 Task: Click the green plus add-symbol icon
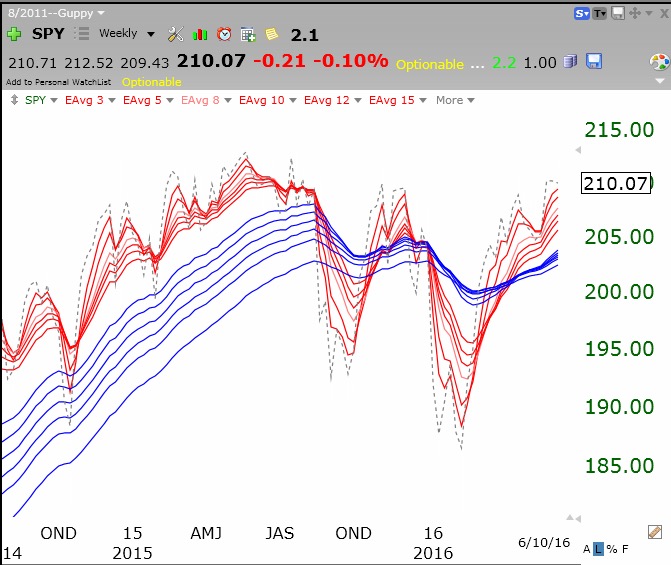coord(14,34)
